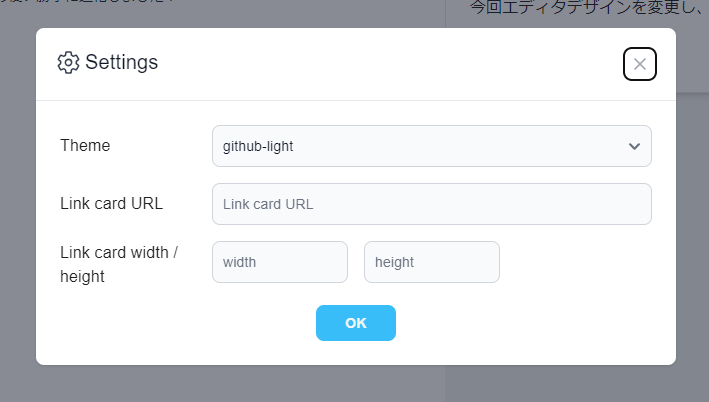Close the Settings dialog with the X
The image size is (709, 402).
640,64
